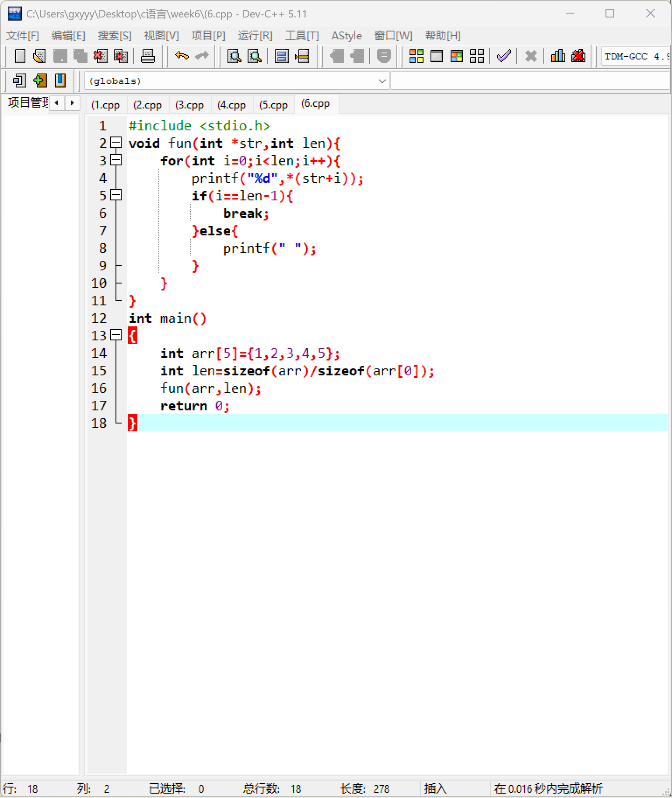Image resolution: width=672 pixels, height=798 pixels.
Task: Click 'int arr[5]={1,2,3,4,5};' line
Action: [x=250, y=353]
